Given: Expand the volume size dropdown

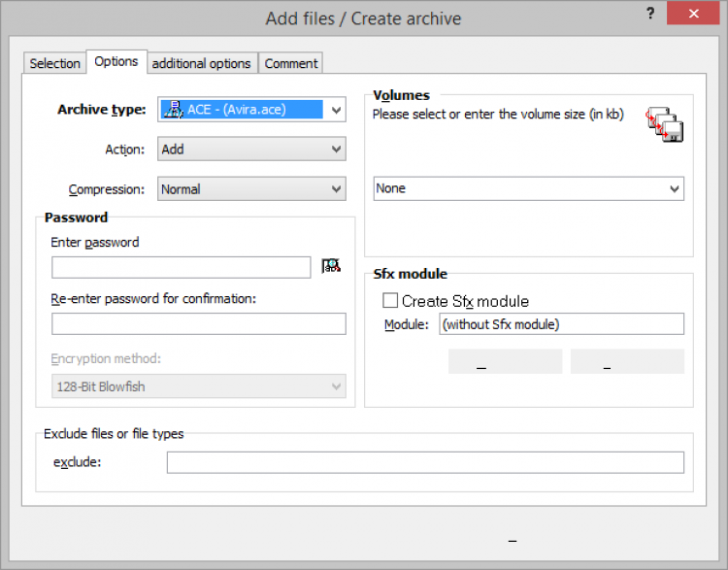Looking at the screenshot, I should click(675, 188).
